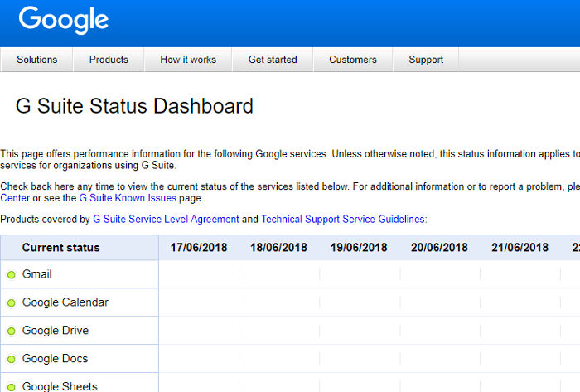Select the How it works tab

[x=188, y=60]
